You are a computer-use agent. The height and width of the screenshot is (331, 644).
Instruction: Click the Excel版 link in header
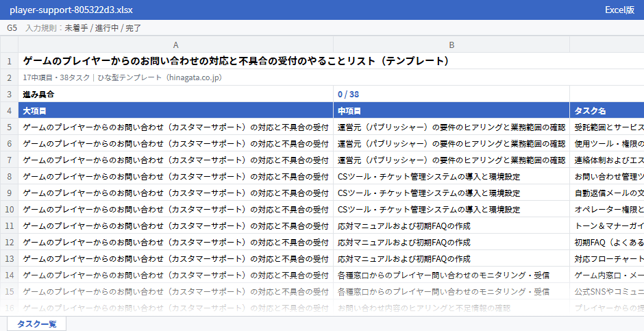pos(619,10)
